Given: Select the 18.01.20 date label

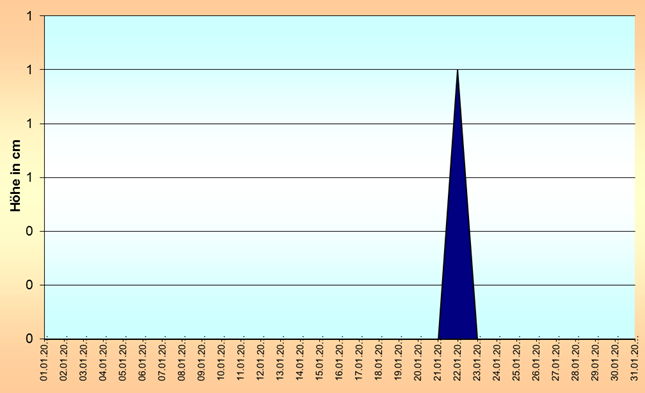Looking at the screenshot, I should (x=379, y=362).
